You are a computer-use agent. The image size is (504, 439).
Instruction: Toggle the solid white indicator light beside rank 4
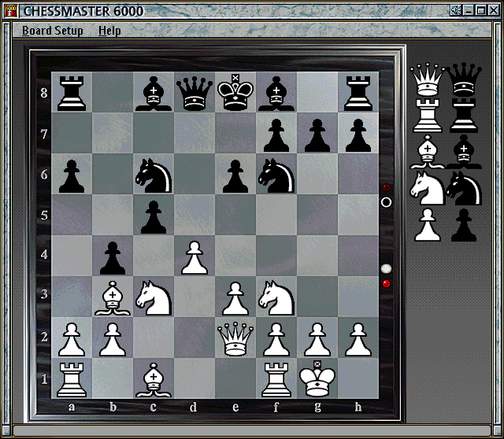pyautogui.click(x=386, y=269)
